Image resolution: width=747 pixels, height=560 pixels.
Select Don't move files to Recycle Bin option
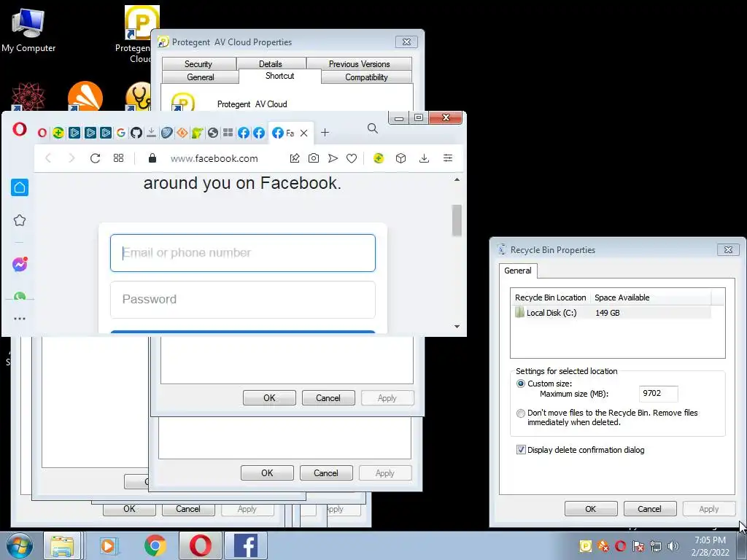(521, 413)
